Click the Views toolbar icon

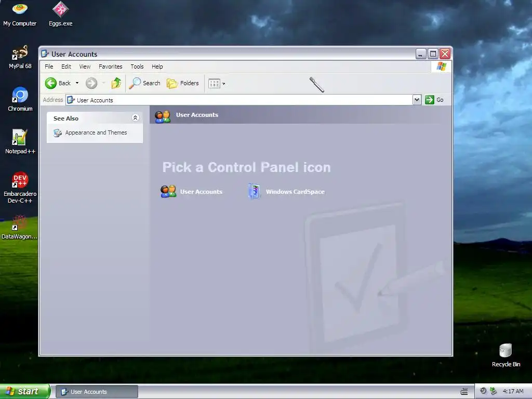click(x=214, y=84)
